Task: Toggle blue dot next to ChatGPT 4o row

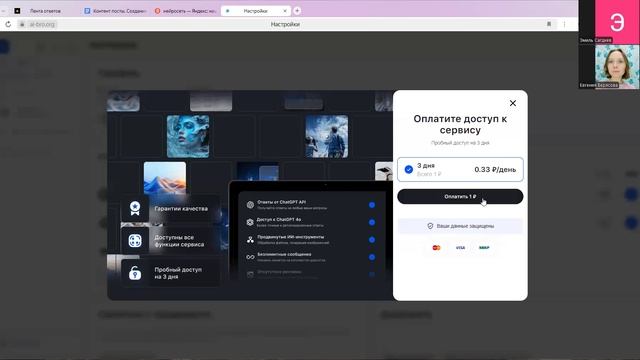Action: pyautogui.click(x=372, y=222)
